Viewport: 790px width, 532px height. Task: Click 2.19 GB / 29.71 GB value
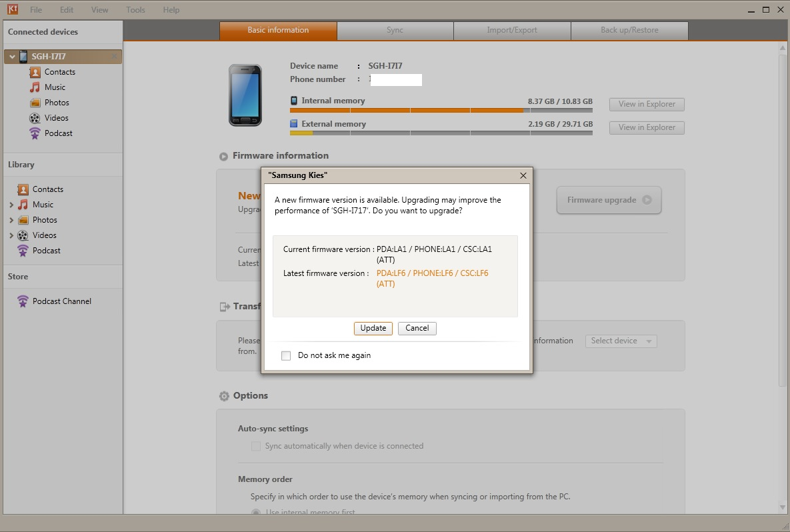click(x=560, y=124)
